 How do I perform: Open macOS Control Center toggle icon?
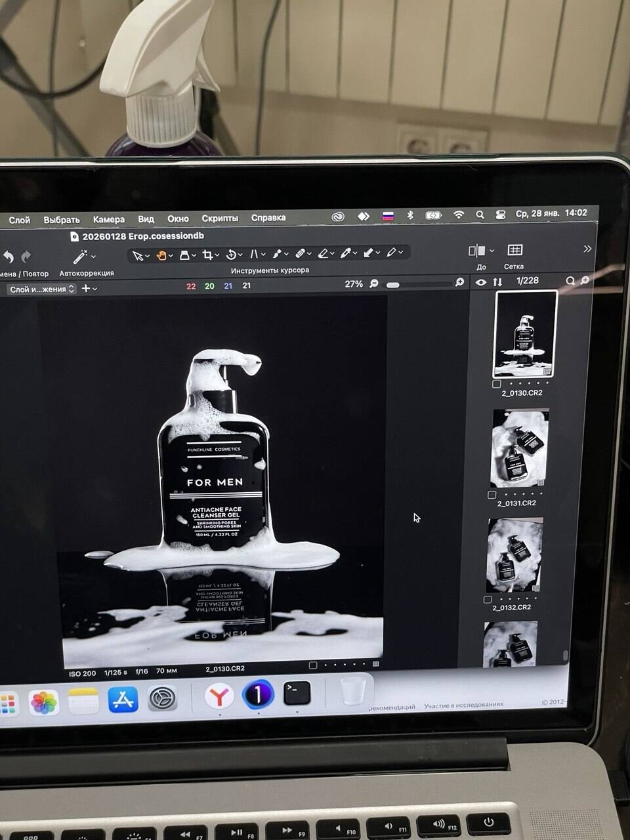pyautogui.click(x=501, y=215)
